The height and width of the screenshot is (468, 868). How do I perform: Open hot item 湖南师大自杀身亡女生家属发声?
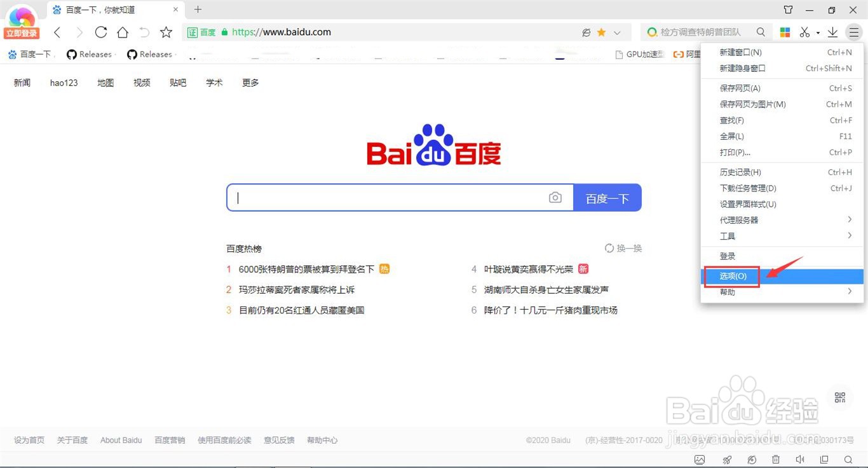[546, 290]
